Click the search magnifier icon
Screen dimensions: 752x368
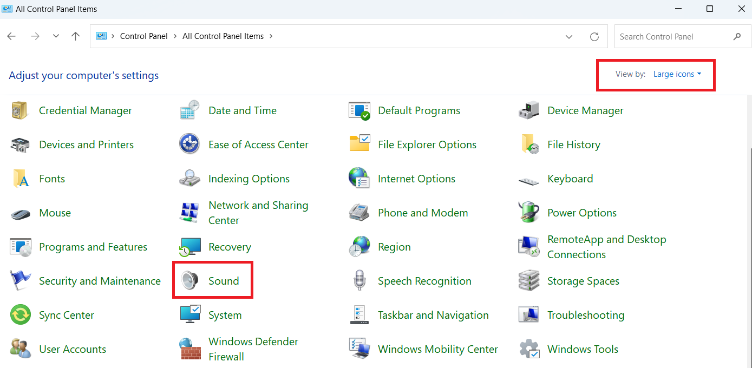[x=737, y=36]
